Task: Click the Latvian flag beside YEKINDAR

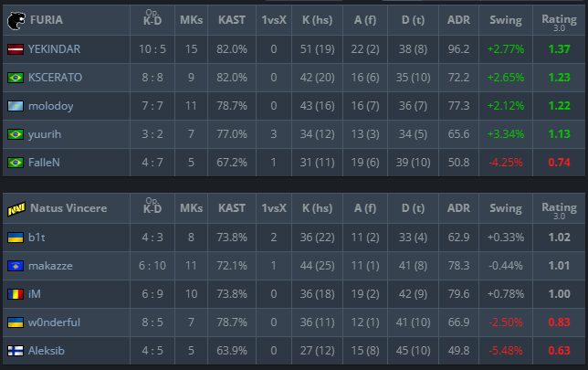Action: coord(15,49)
